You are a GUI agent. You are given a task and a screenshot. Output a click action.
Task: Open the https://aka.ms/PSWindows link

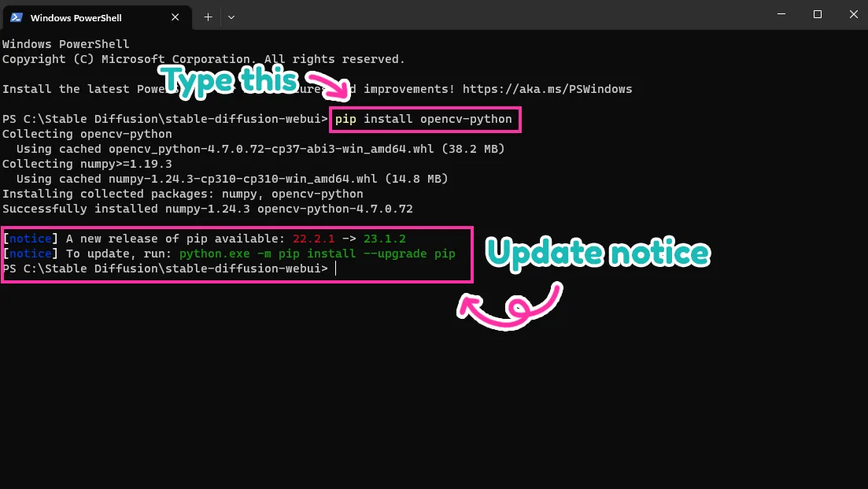tap(547, 89)
